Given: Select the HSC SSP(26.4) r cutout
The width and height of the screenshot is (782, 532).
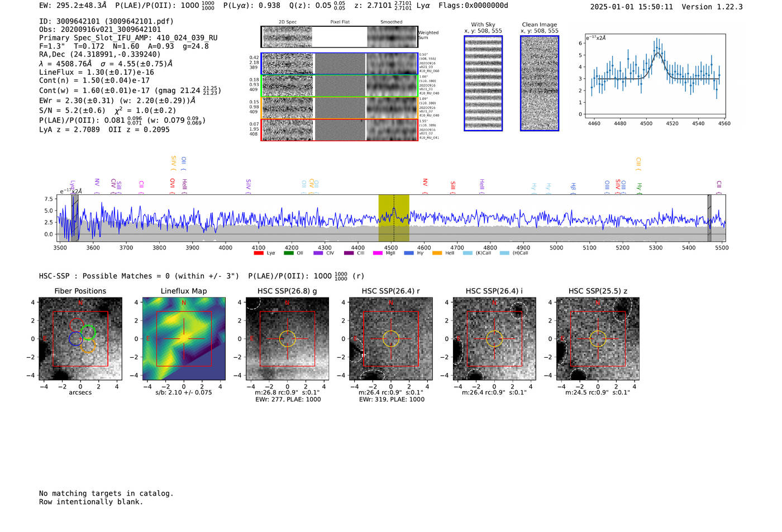Looking at the screenshot, I should (x=391, y=339).
